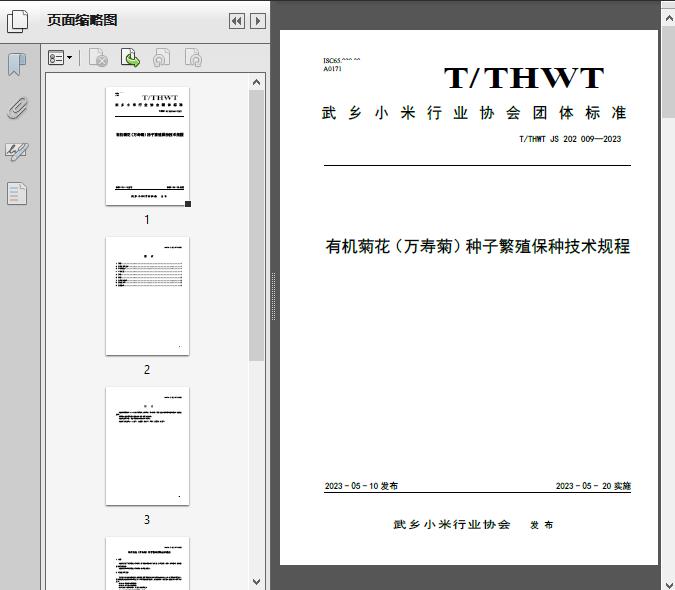The width and height of the screenshot is (675, 590).
Task: Open the Signatures panel
Action: point(17,151)
